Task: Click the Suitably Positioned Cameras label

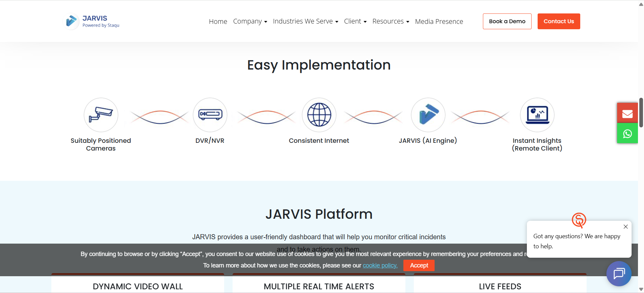Action: (x=101, y=144)
